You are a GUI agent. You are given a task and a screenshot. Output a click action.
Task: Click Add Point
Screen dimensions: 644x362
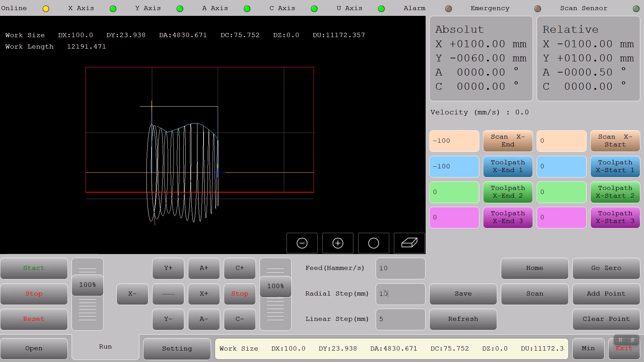(606, 294)
